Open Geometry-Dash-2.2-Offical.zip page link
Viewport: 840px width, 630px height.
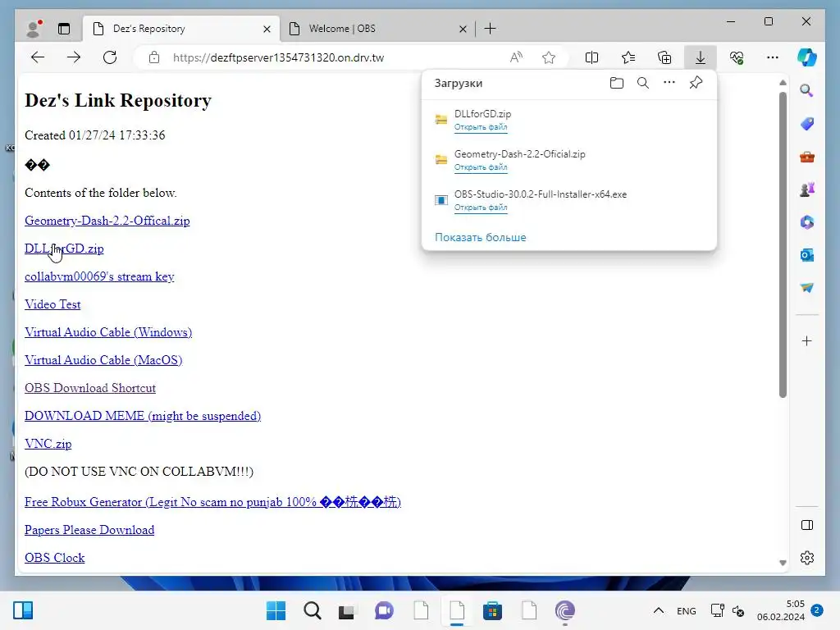[107, 221]
